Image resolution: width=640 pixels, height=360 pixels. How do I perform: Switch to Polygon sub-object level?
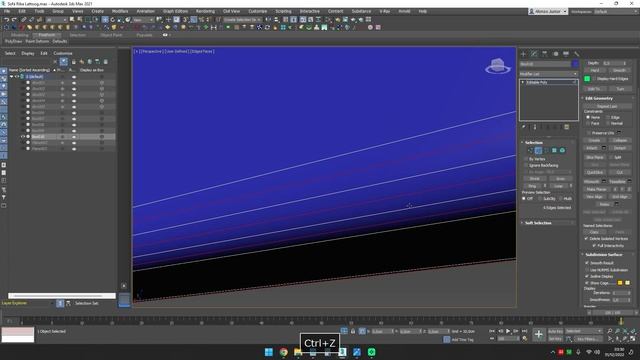point(554,151)
